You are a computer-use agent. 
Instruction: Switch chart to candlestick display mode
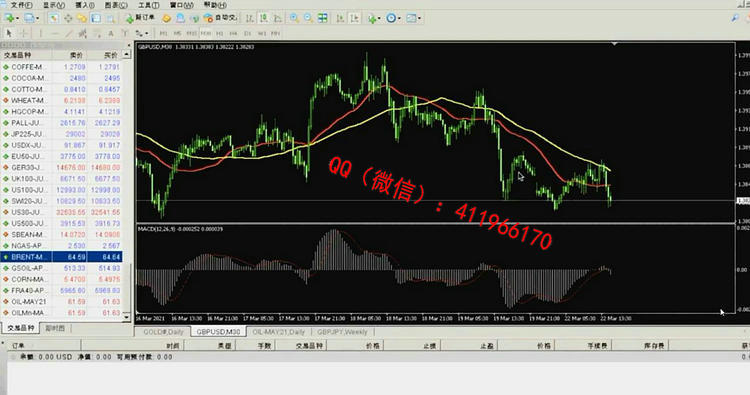(264, 18)
